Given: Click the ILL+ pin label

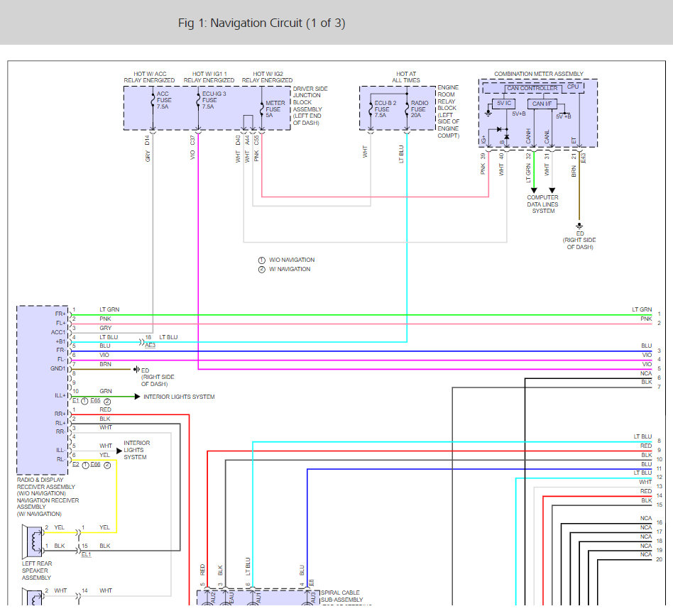Looking at the screenshot, I should click(x=60, y=395).
